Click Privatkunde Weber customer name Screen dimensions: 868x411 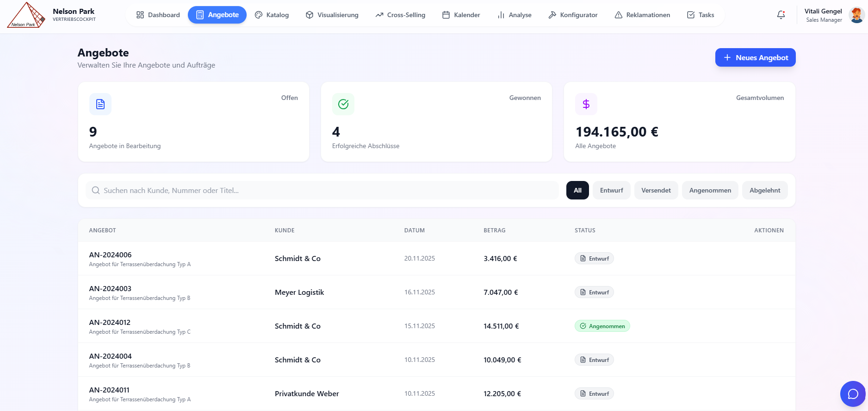pyautogui.click(x=307, y=393)
